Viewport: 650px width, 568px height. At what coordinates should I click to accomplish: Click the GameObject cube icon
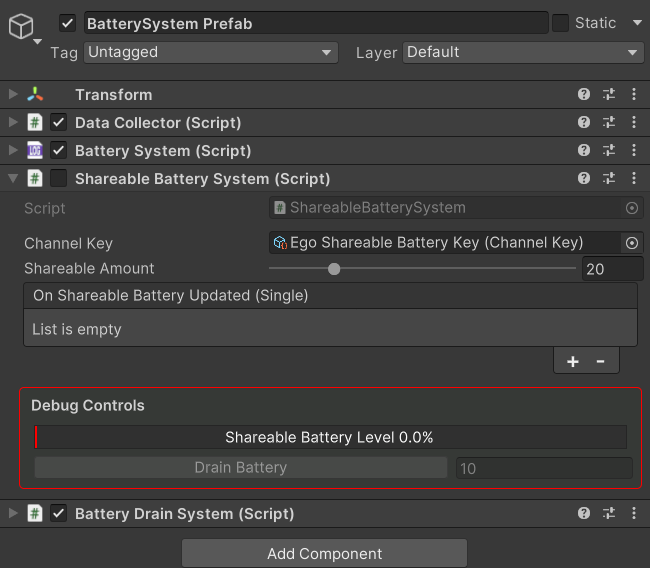click(x=21, y=26)
